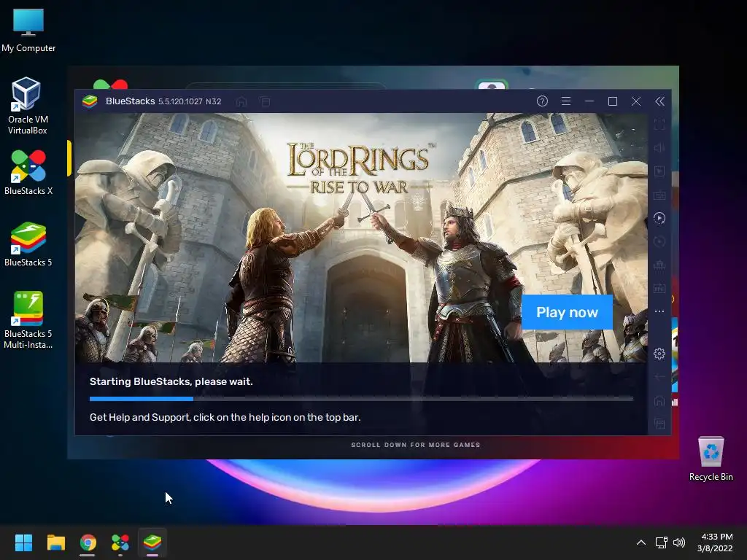
Task: Open Google Chrome from taskbar
Action: click(88, 542)
